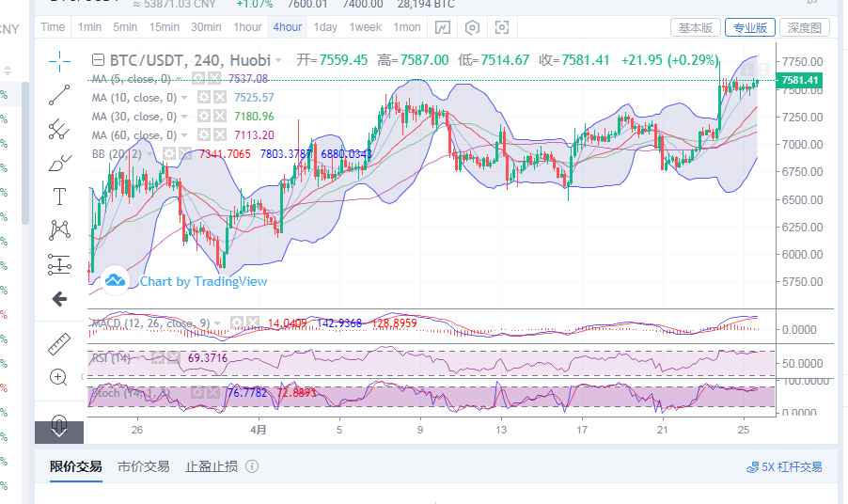
Task: Remove the MA 5 indicator
Action: (214, 79)
